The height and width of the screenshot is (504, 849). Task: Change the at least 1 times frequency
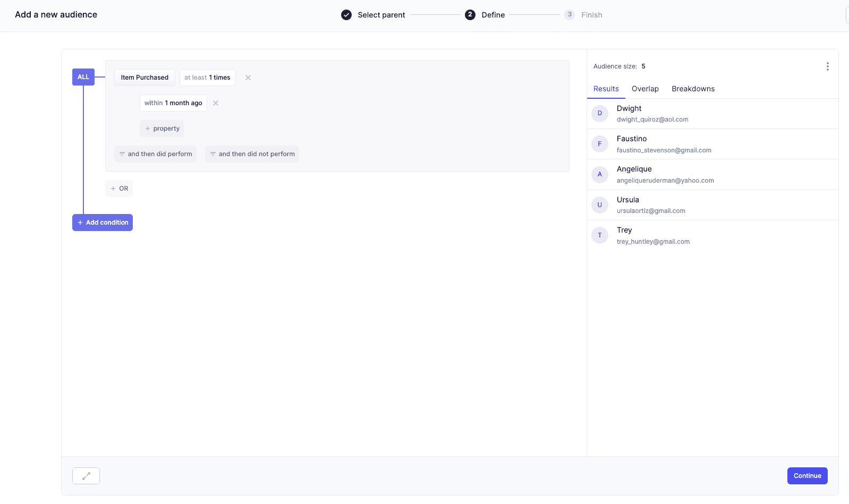[x=207, y=78]
